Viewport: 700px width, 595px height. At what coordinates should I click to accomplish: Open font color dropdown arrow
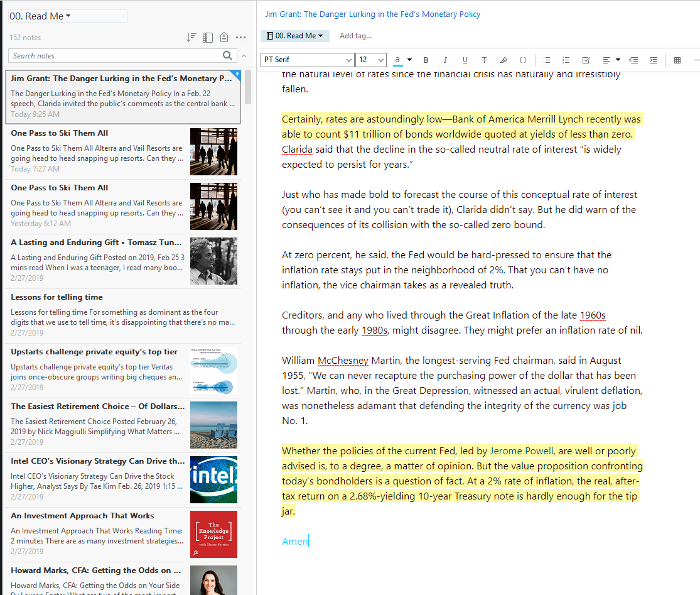[409, 60]
